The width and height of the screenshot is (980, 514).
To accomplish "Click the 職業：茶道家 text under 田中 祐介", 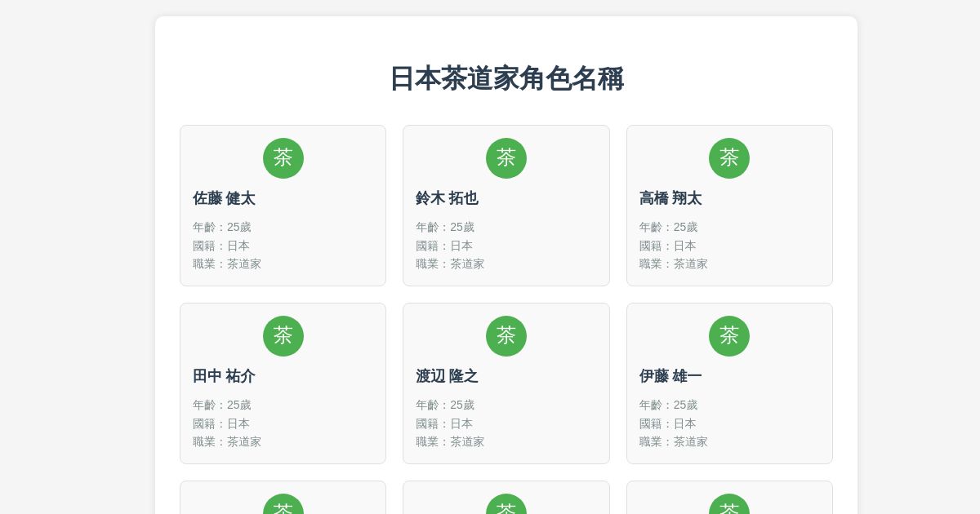I will pos(227,441).
